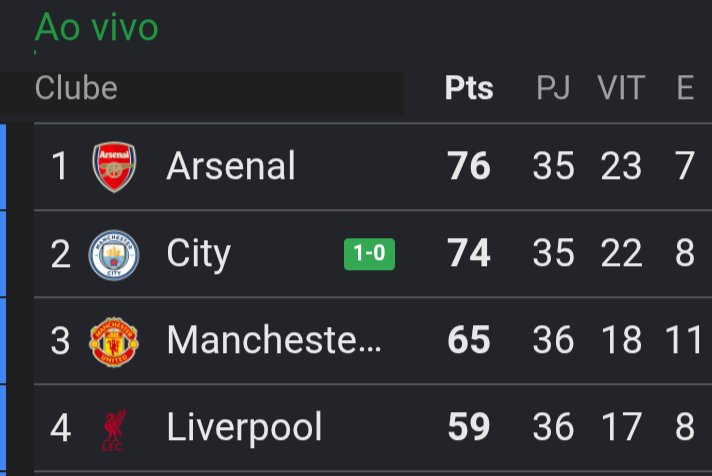The width and height of the screenshot is (712, 476).
Task: Select the Manchester United crest icon
Action: [114, 342]
